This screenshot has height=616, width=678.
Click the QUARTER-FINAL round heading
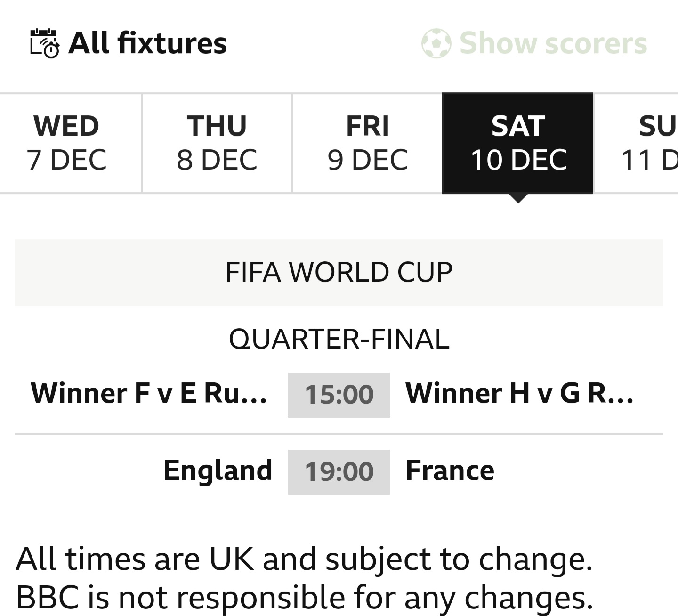click(339, 339)
